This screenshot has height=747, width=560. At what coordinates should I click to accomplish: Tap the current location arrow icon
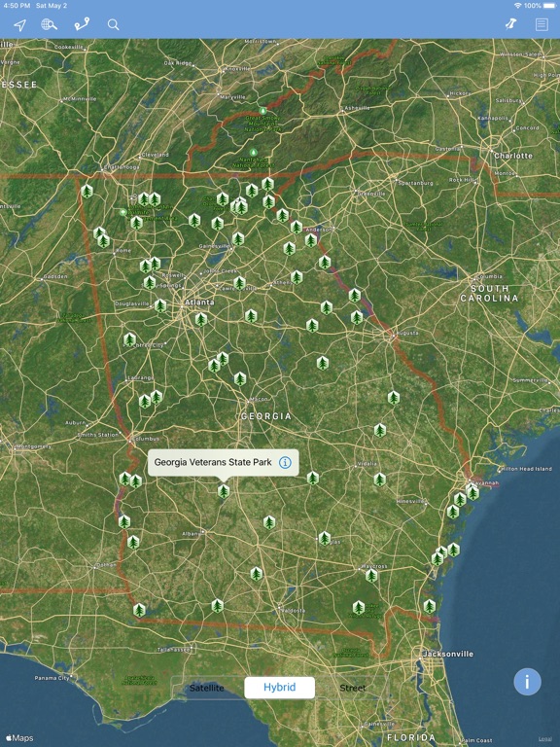(20, 24)
